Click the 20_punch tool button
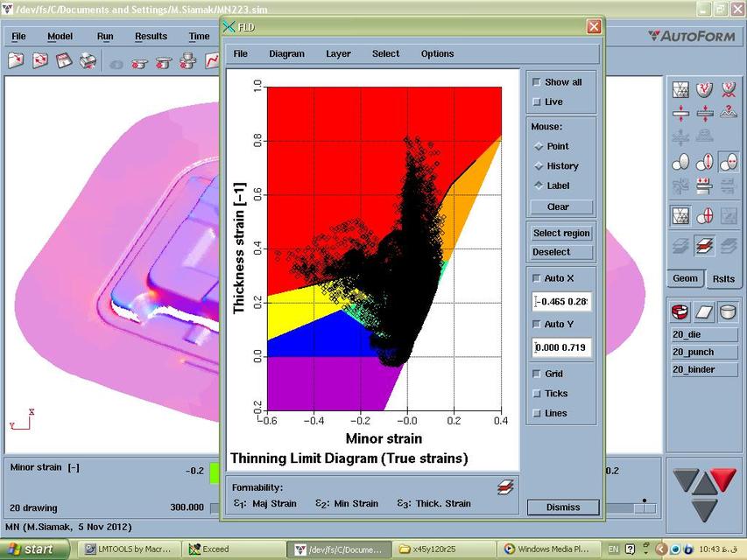Screen dimensions: 747x560 pos(703,352)
